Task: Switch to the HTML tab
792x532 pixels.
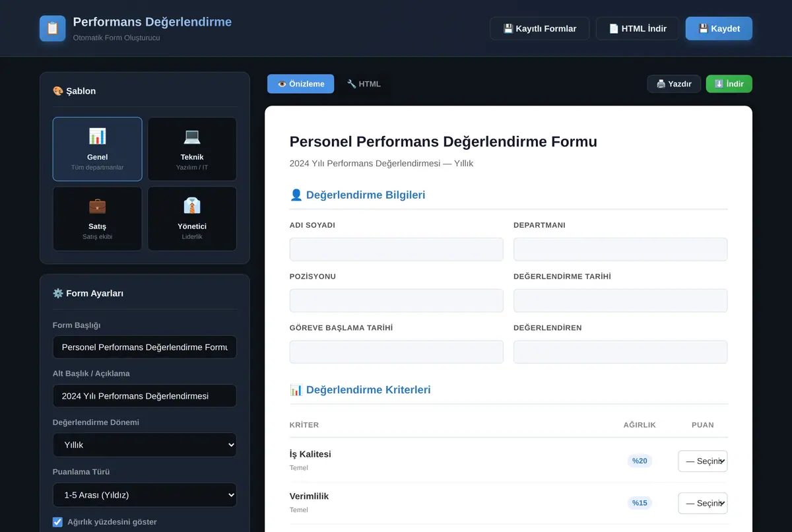Action: pos(364,84)
